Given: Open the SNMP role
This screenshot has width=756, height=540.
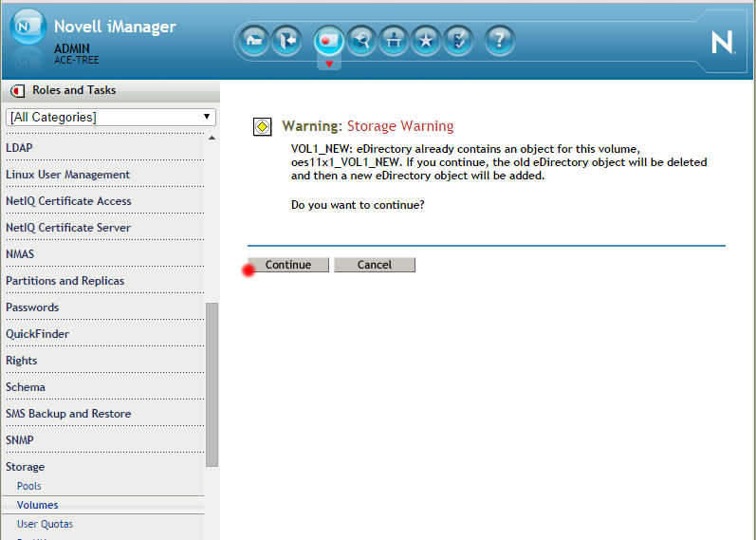Looking at the screenshot, I should [20, 440].
